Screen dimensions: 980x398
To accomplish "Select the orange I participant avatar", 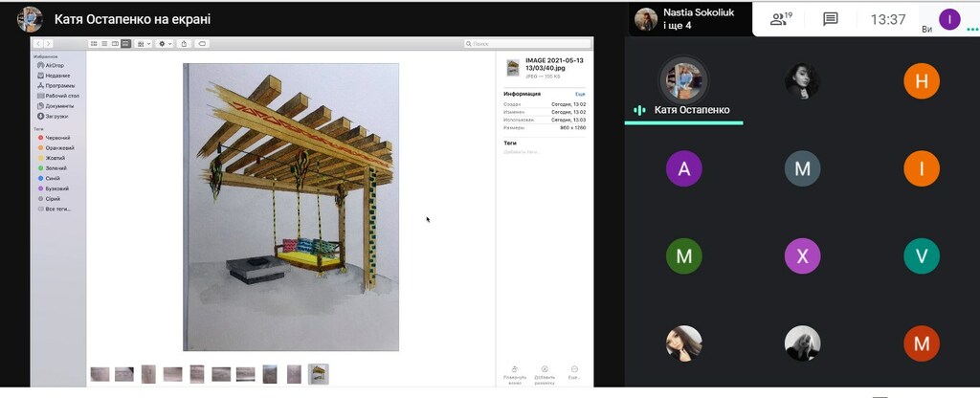I will [922, 168].
